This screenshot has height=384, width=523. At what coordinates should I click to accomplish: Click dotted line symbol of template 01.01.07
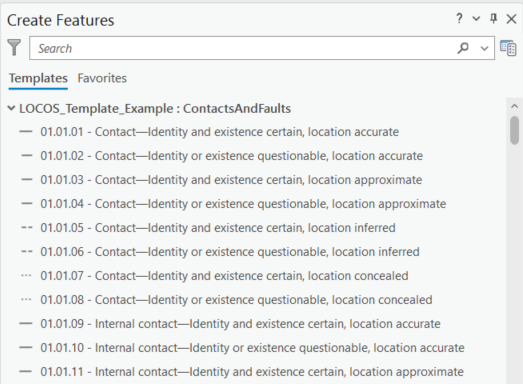pos(26,276)
